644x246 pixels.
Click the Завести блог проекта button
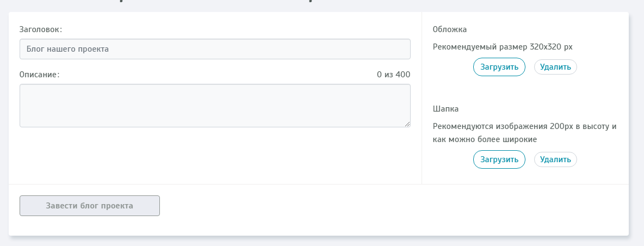click(x=90, y=206)
